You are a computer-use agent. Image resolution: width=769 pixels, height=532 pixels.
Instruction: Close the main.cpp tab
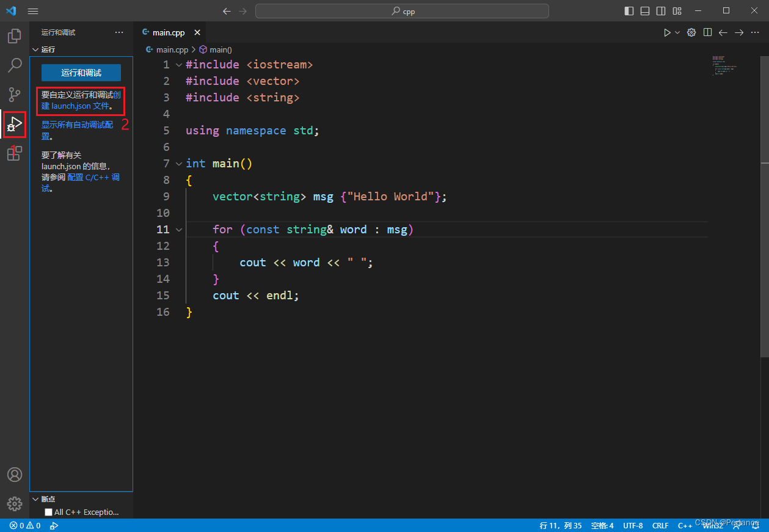[197, 33]
